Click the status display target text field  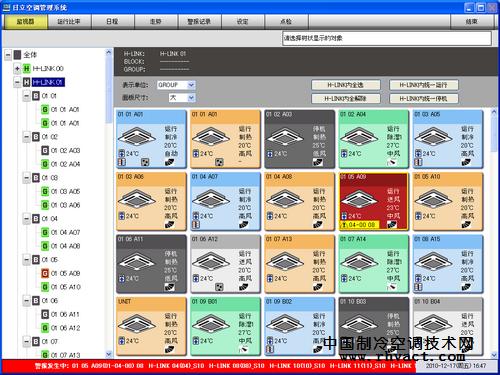387,38
